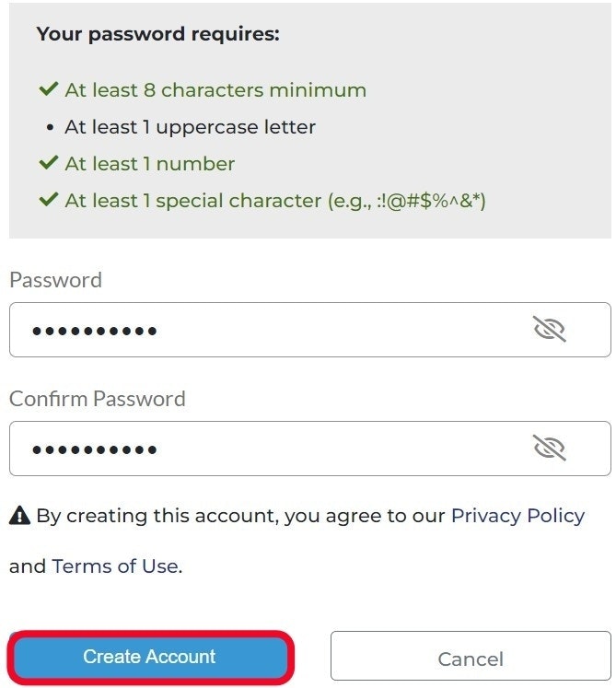Viewport: 616px width, 688px height.
Task: Open the Terms of Use link
Action: coord(115,566)
